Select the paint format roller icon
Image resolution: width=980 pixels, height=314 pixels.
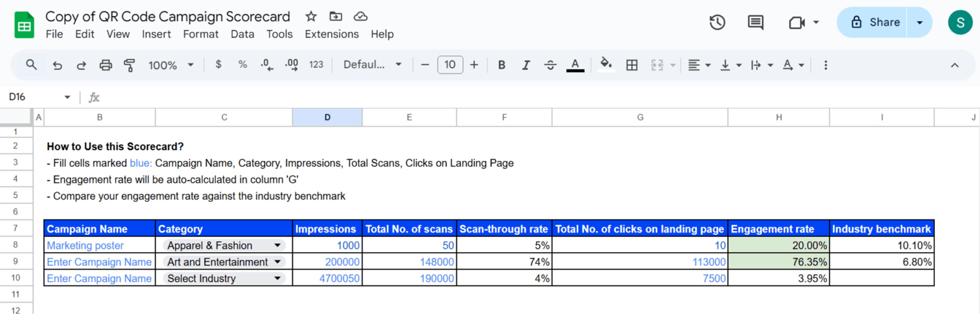click(x=129, y=65)
